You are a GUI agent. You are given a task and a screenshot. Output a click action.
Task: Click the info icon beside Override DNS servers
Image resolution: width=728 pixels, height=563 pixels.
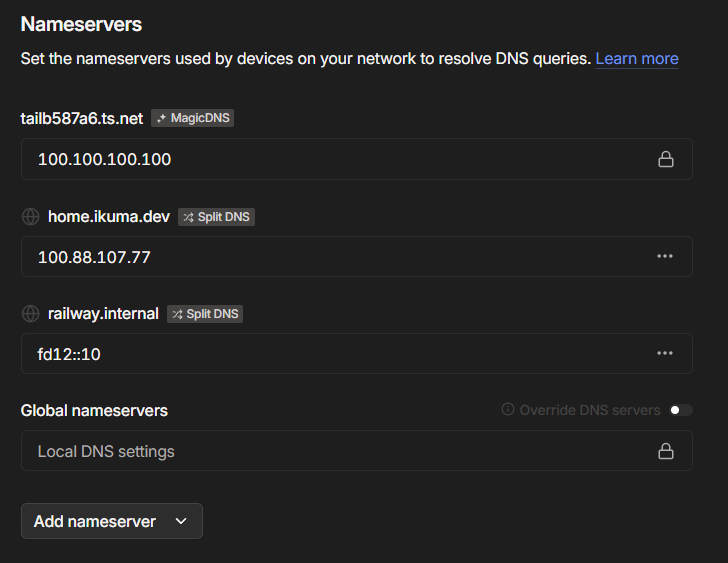tap(508, 409)
